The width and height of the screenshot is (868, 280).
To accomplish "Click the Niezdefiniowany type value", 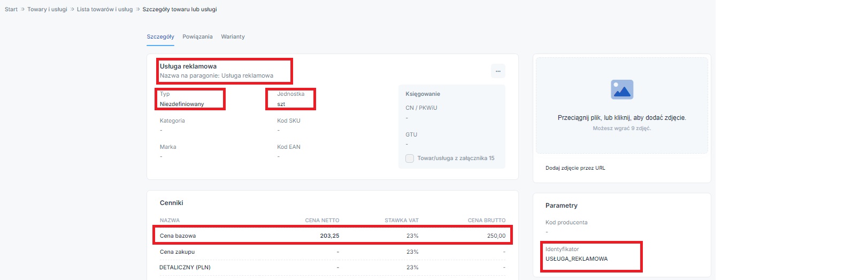I will [182, 104].
